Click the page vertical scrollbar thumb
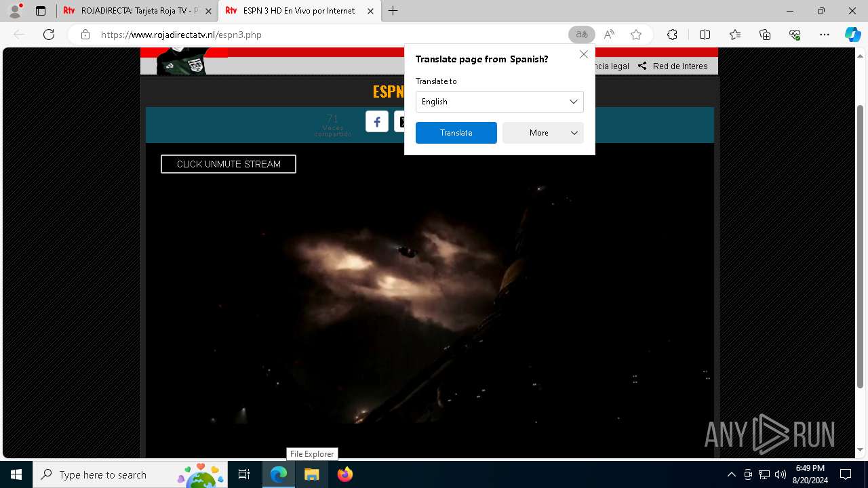 coord(861,247)
